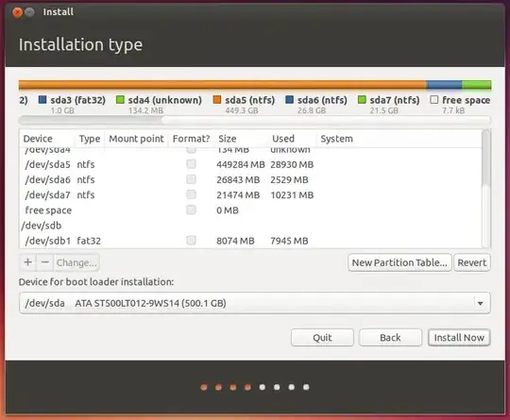Click the blue sda6 (ntfs) legend square

click(290, 99)
